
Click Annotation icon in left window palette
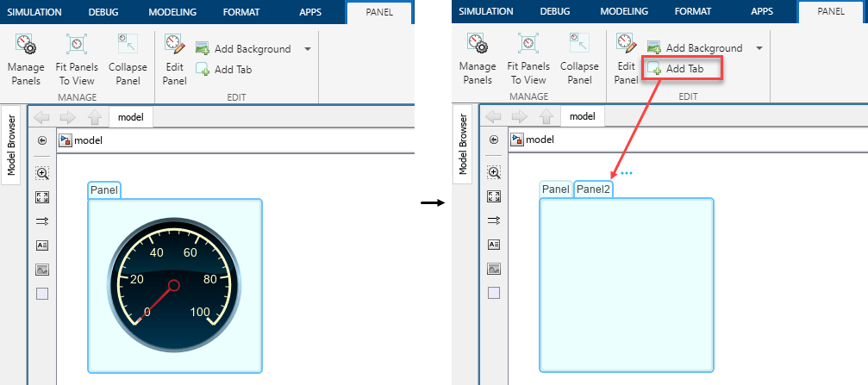pos(42,245)
